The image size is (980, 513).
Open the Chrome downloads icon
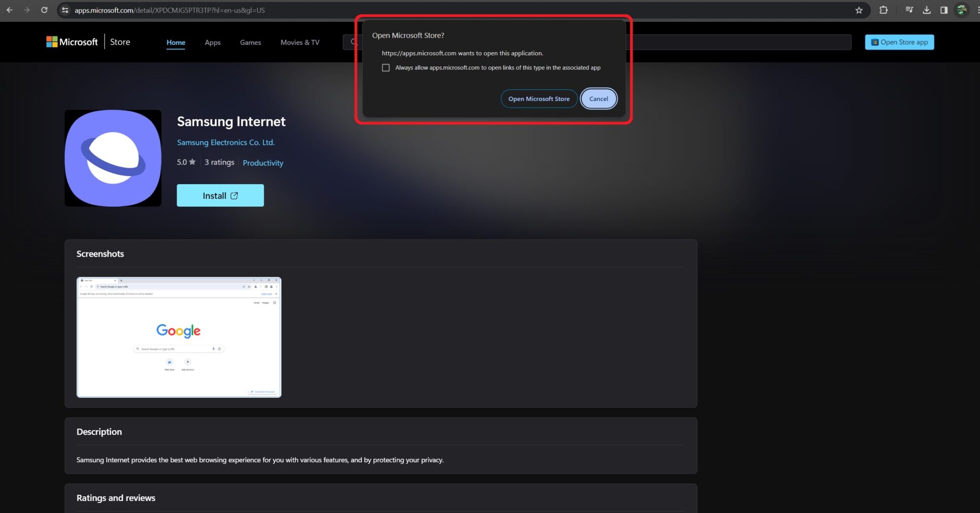pyautogui.click(x=927, y=10)
